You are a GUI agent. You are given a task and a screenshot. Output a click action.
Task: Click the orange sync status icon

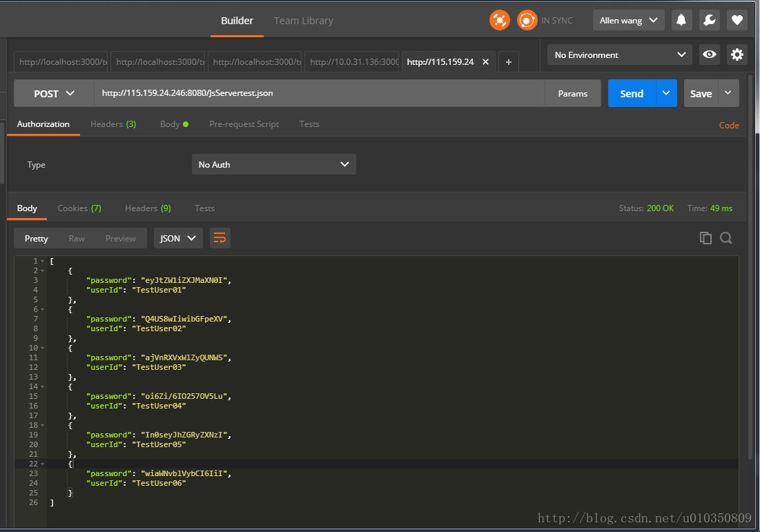tap(527, 20)
